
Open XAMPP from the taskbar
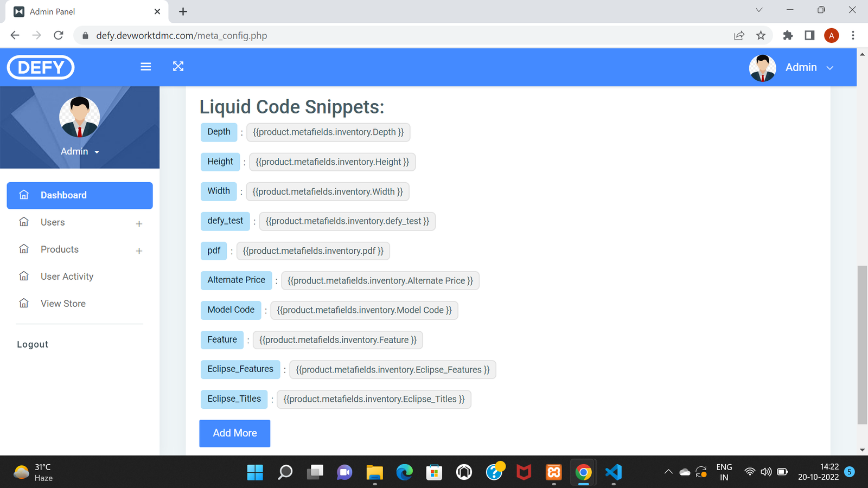[553, 472]
